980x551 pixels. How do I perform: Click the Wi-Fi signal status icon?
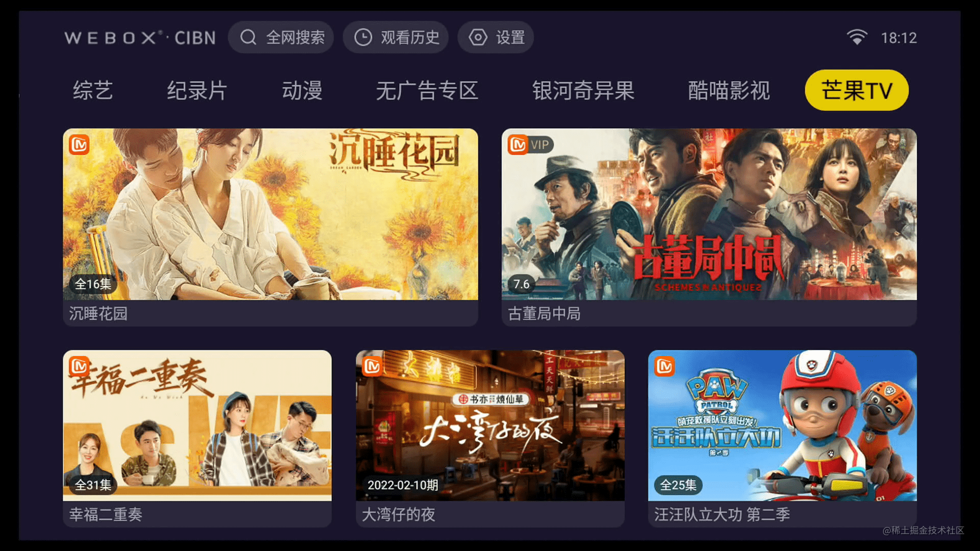click(x=857, y=37)
